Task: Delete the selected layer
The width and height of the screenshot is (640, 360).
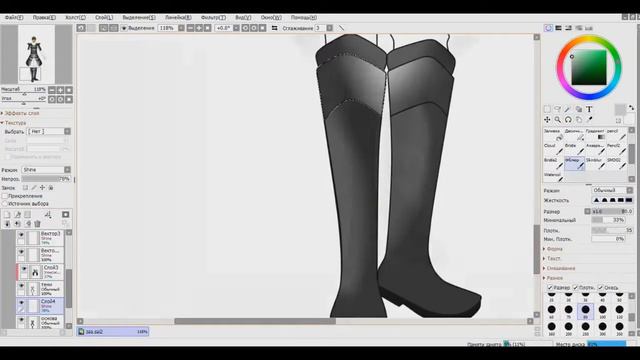Action: (x=38, y=224)
